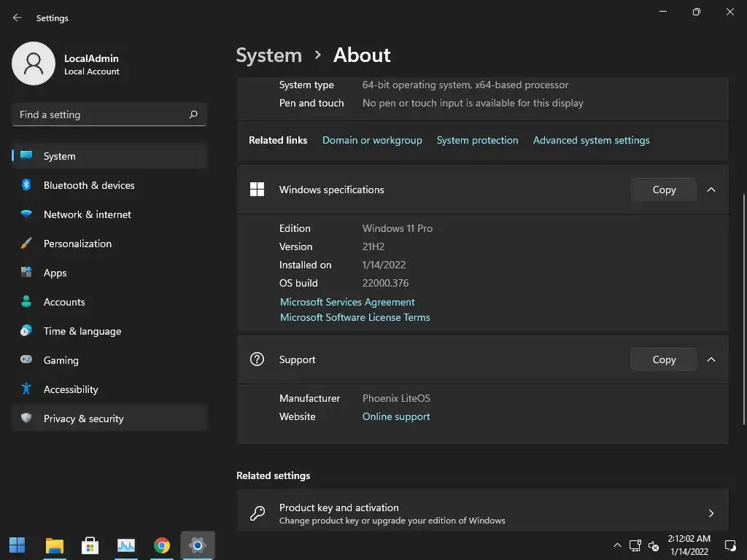Open Time & language settings
Viewport: 747px width, 560px height.
tap(109, 331)
